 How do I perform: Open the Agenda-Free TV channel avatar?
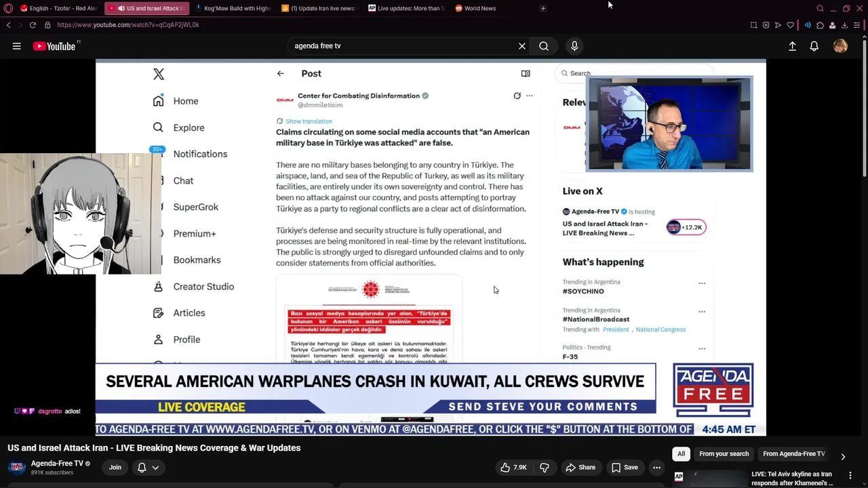tap(17, 467)
